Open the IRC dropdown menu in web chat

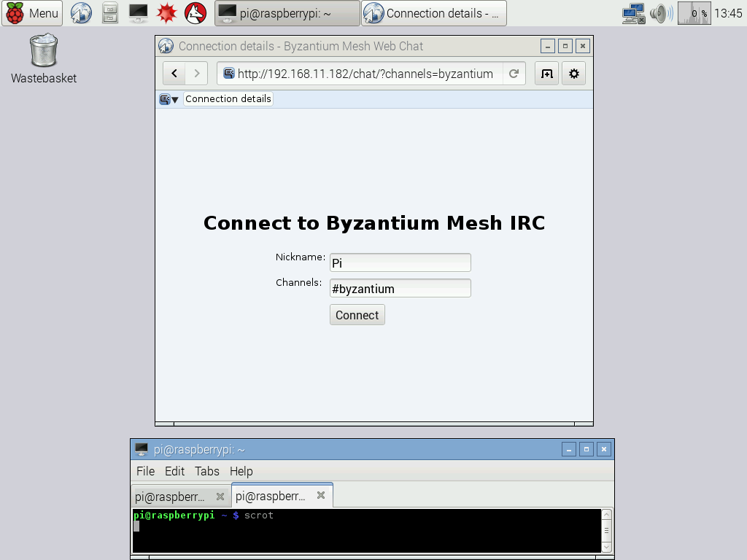pyautogui.click(x=169, y=99)
